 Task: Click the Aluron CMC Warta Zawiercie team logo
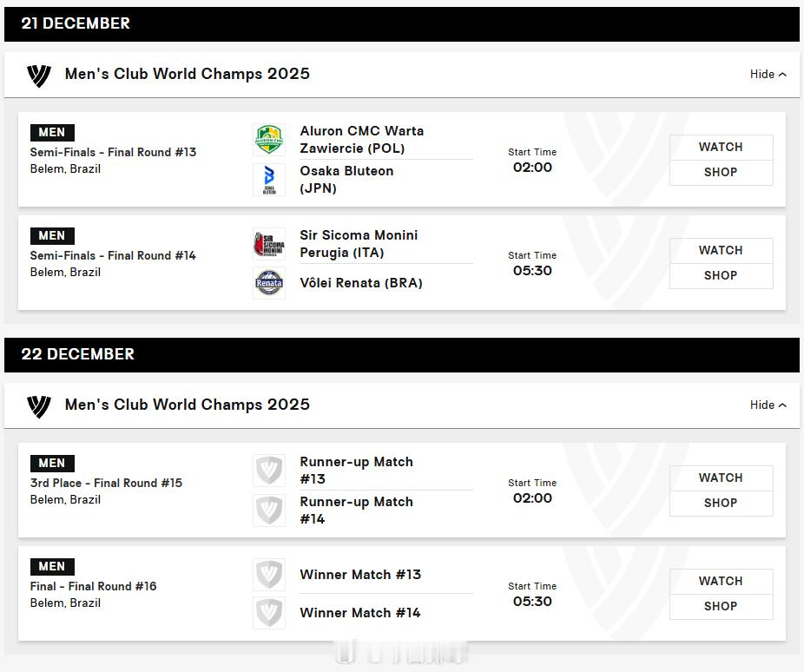[x=269, y=140]
